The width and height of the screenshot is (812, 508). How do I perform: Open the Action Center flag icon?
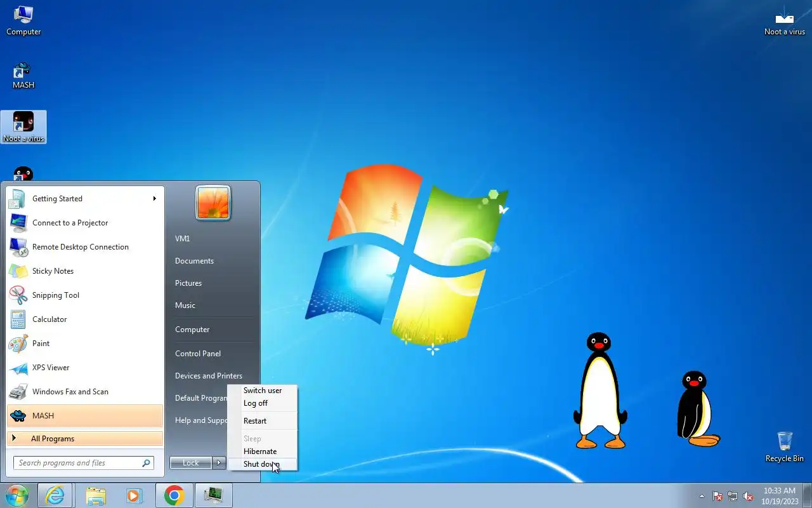(717, 496)
